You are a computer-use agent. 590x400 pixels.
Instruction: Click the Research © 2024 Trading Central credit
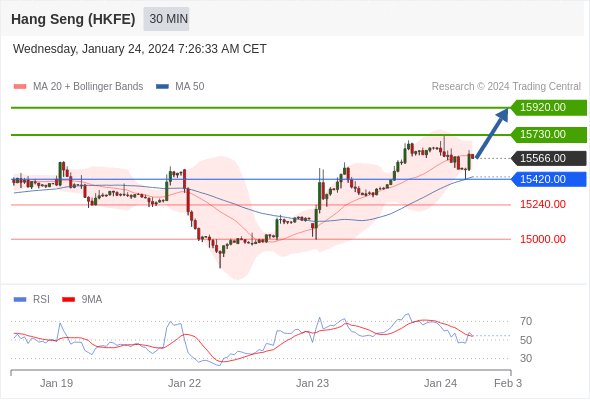tap(506, 87)
